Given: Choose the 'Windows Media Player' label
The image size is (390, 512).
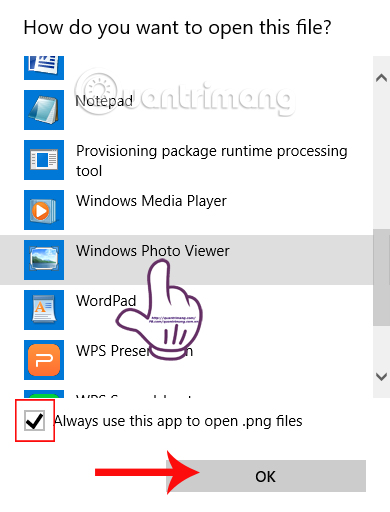Looking at the screenshot, I should 151,201.
